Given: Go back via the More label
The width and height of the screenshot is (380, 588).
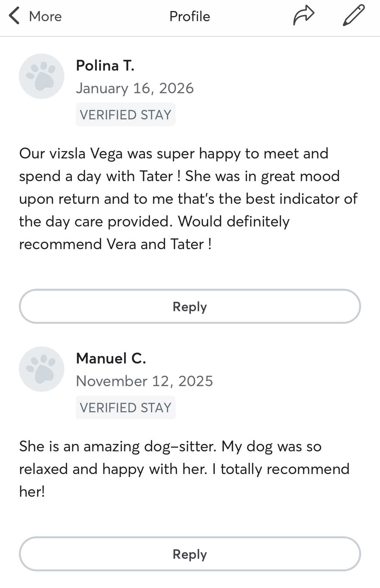Looking at the screenshot, I should click(45, 16).
